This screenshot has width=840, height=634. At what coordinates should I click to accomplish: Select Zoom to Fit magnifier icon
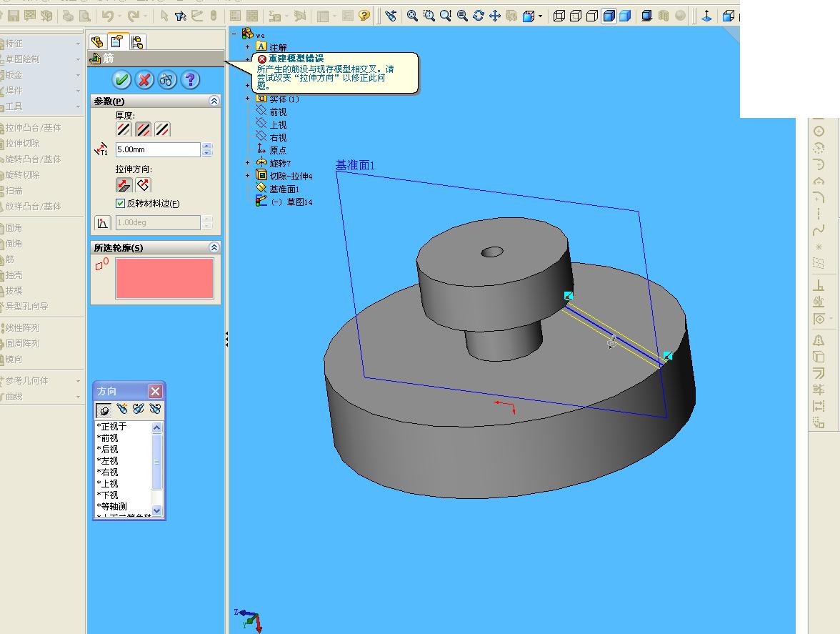coord(412,16)
